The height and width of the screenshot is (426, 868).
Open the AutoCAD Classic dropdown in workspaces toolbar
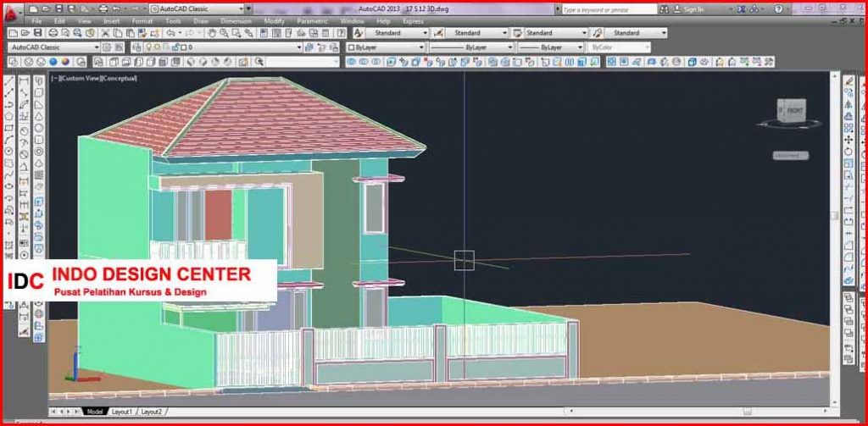tap(53, 47)
